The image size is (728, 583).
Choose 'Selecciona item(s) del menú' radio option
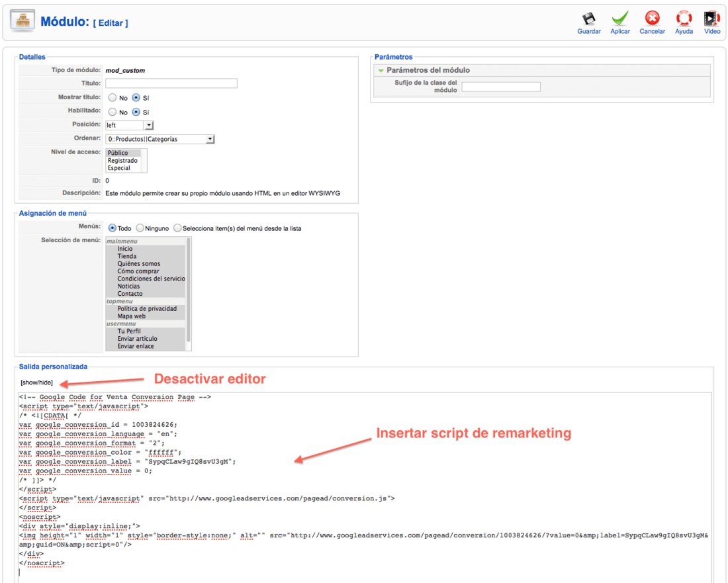(177, 228)
